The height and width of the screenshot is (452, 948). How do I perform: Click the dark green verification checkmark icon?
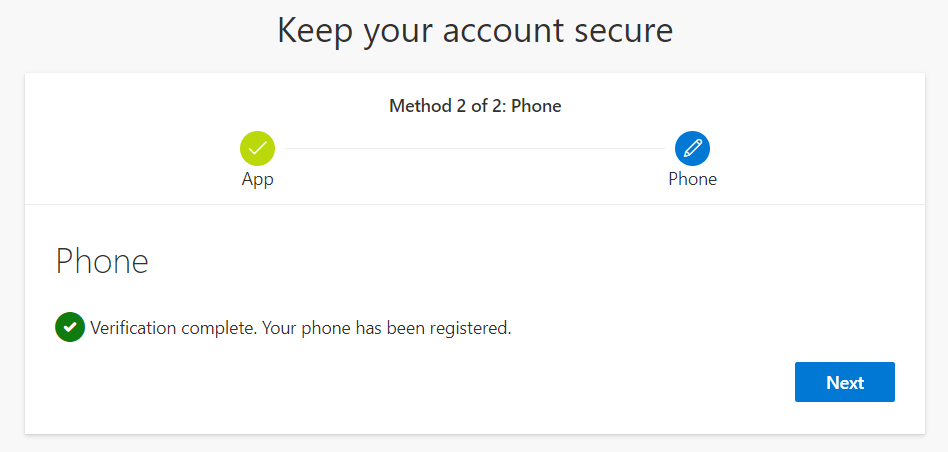[x=69, y=327]
